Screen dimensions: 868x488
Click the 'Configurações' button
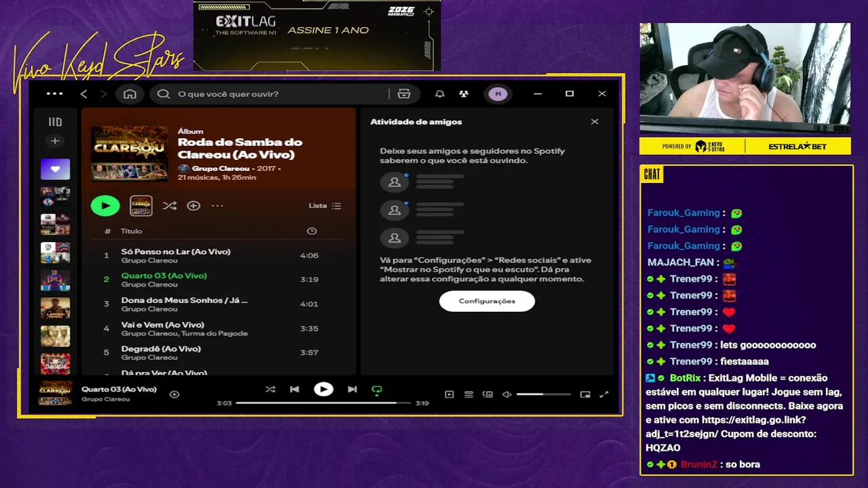[x=487, y=301]
